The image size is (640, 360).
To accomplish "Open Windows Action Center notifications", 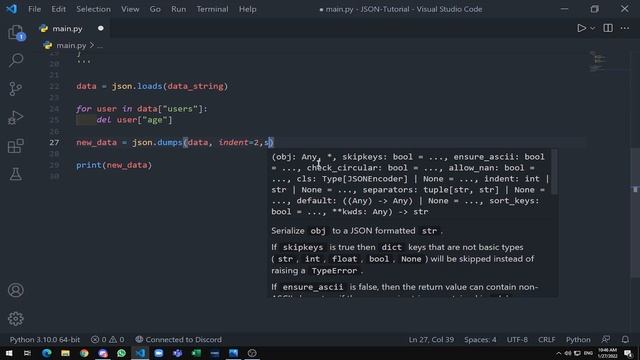I will tap(628, 353).
